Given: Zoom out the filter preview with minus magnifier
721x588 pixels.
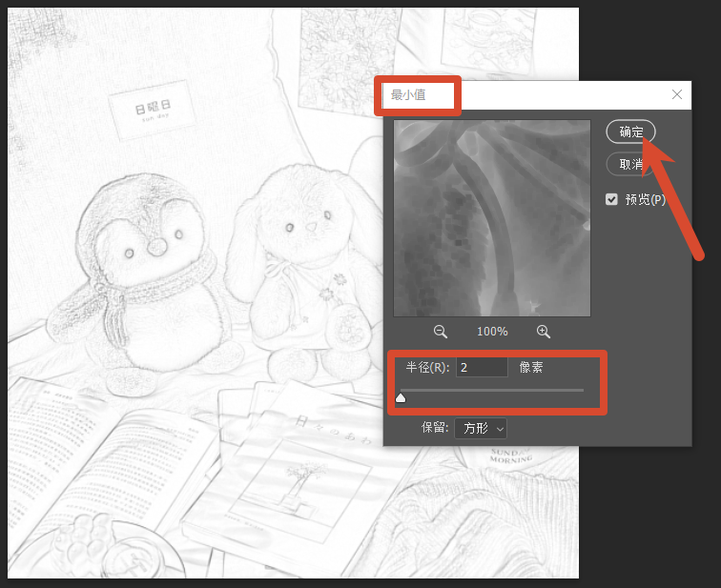Looking at the screenshot, I should coord(441,332).
